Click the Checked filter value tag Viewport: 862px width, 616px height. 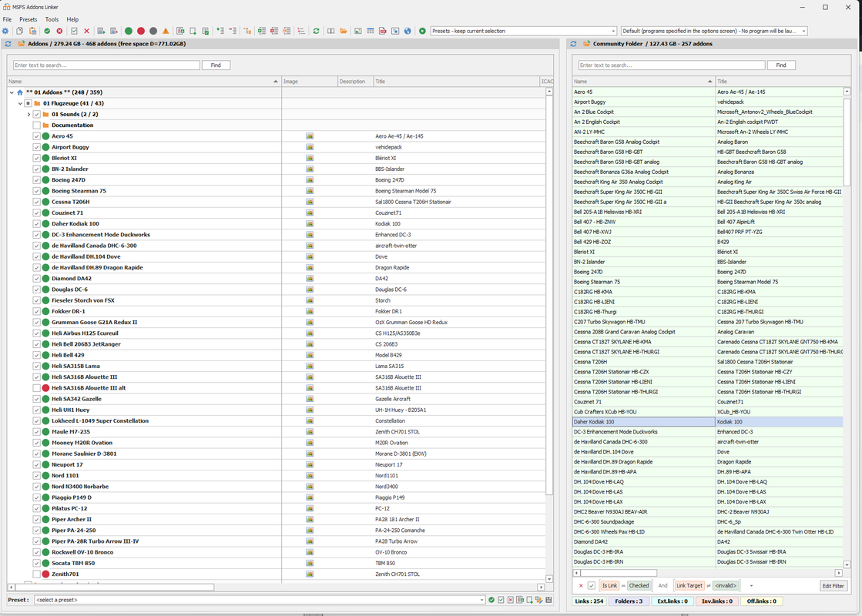tap(639, 586)
